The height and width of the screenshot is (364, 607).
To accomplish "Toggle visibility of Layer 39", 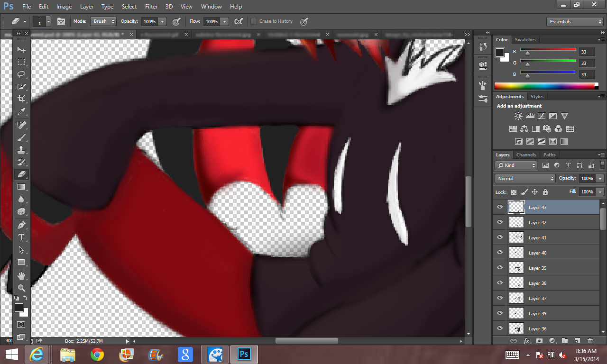I will 500,313.
